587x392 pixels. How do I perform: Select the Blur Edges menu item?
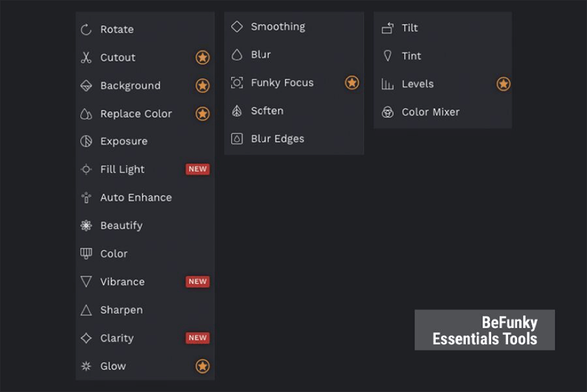tap(277, 139)
